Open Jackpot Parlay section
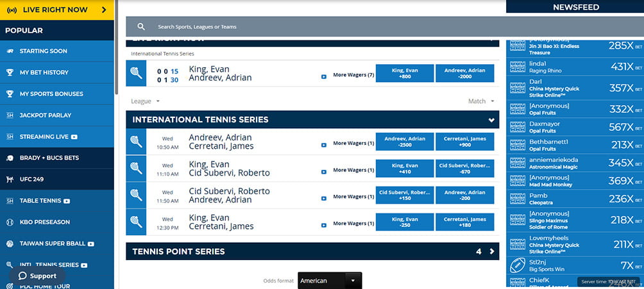Viewport: 644px width, 289px height. pos(56,115)
